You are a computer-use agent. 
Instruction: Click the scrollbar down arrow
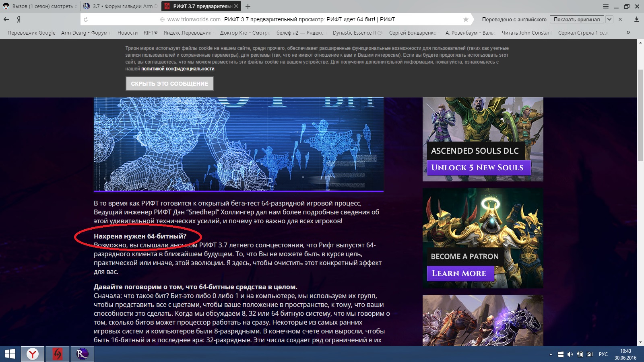(x=640, y=343)
